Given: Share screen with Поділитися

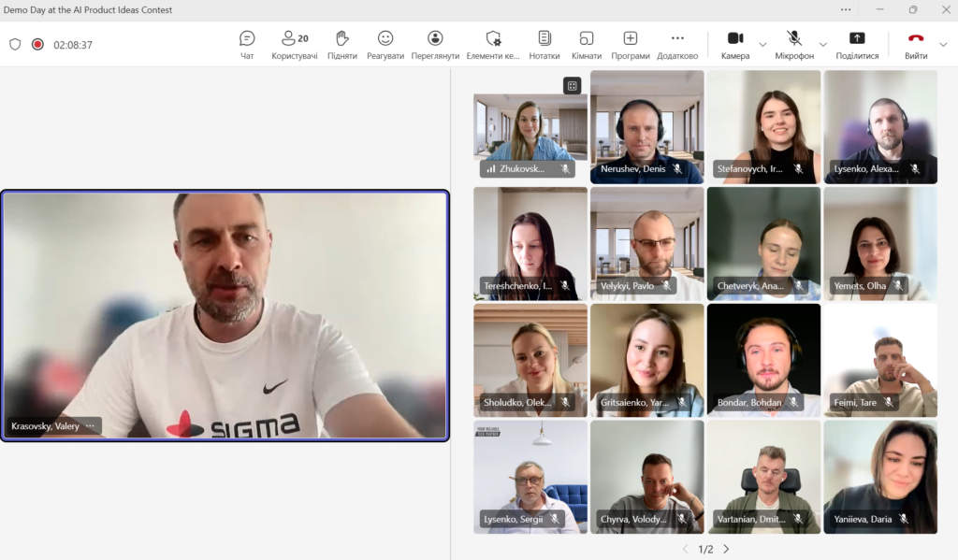Looking at the screenshot, I should [x=857, y=45].
